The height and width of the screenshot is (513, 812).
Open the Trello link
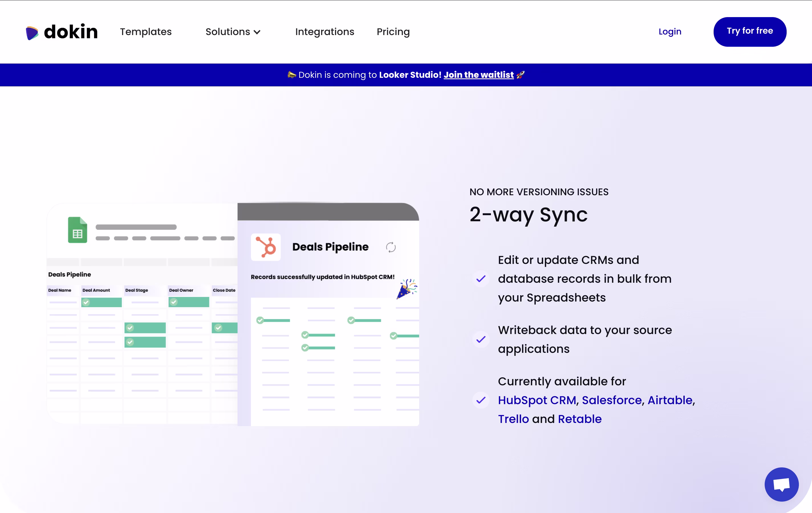[x=513, y=419]
